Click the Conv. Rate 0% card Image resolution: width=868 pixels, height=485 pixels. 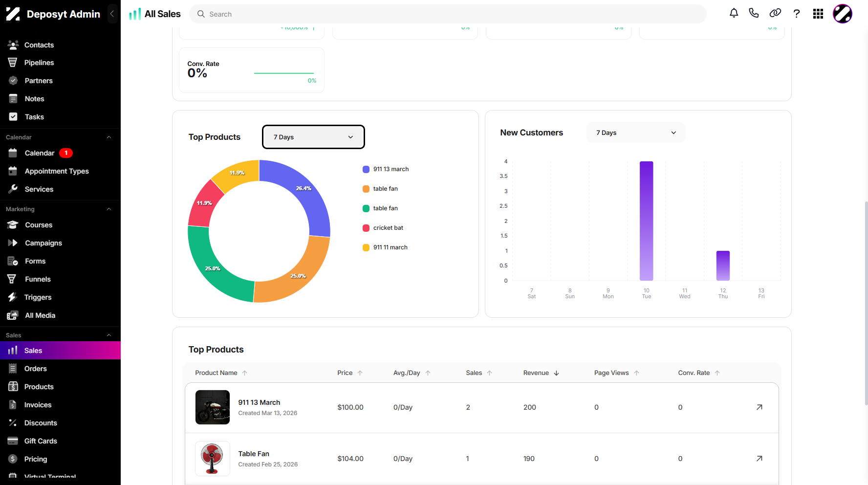coord(252,70)
